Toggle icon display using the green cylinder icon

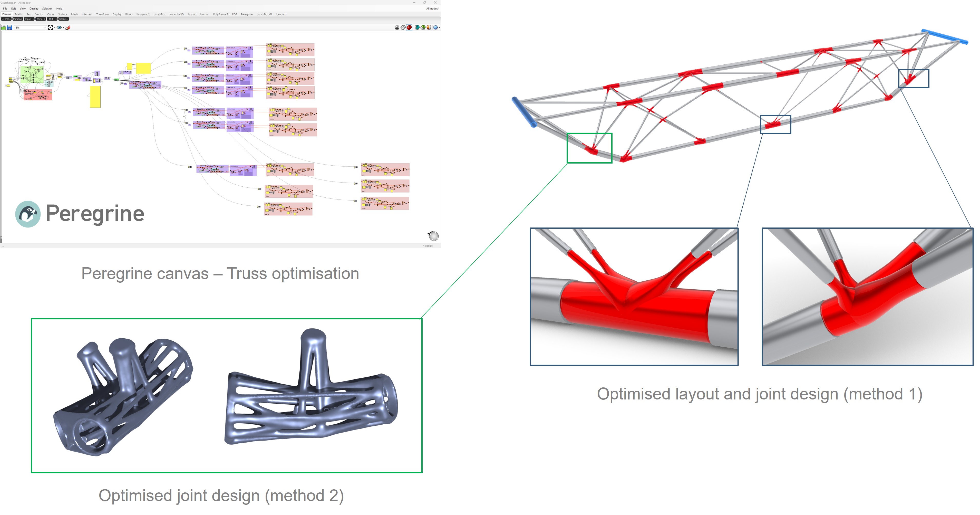[x=423, y=27]
